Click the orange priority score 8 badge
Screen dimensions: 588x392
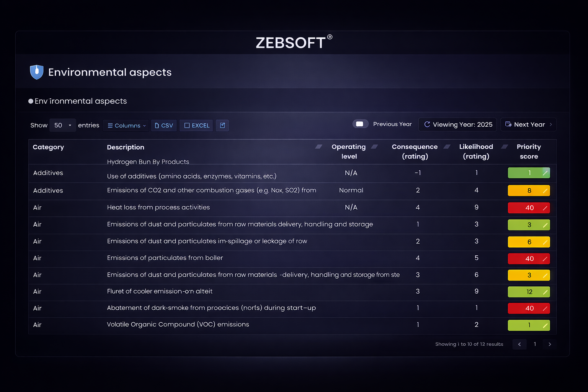pos(529,191)
